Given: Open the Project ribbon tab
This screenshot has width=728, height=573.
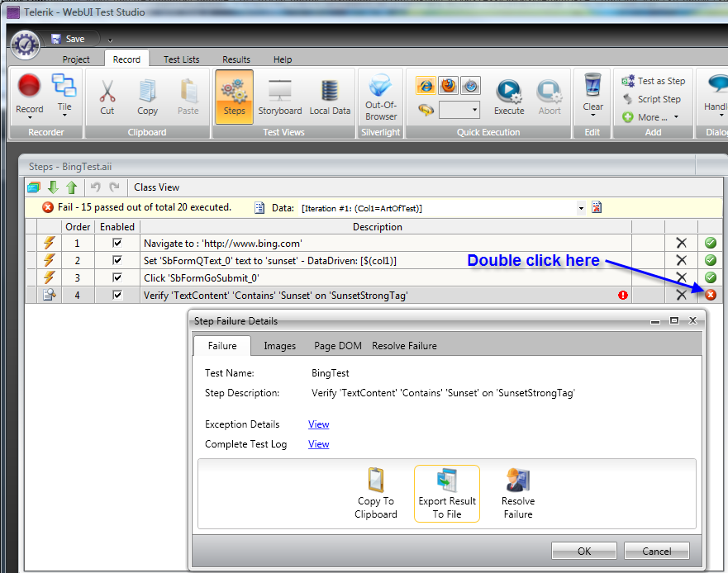Looking at the screenshot, I should coord(76,59).
